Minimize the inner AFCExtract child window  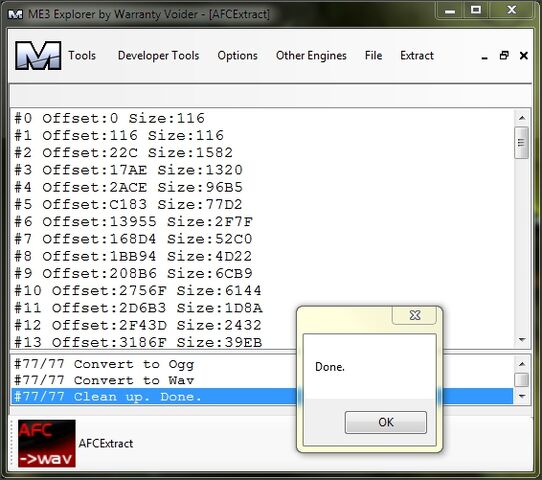tap(485, 56)
